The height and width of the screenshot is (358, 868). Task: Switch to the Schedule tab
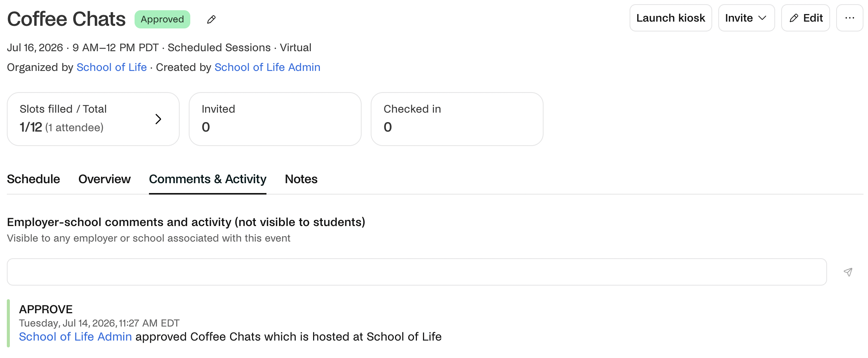coord(33,179)
